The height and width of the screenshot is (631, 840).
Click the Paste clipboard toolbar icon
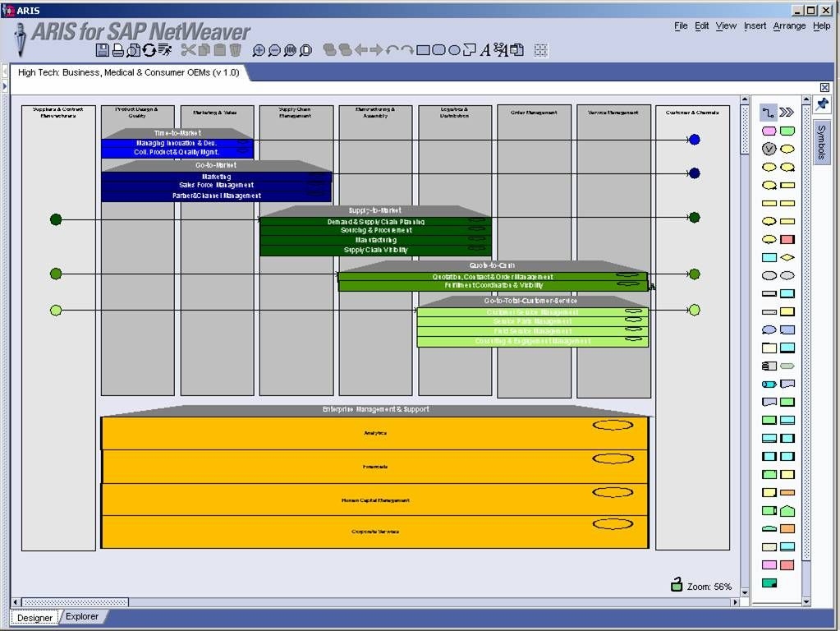point(219,50)
